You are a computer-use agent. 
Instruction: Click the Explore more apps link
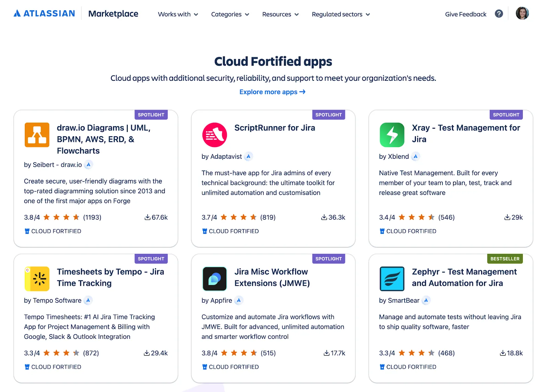(272, 92)
